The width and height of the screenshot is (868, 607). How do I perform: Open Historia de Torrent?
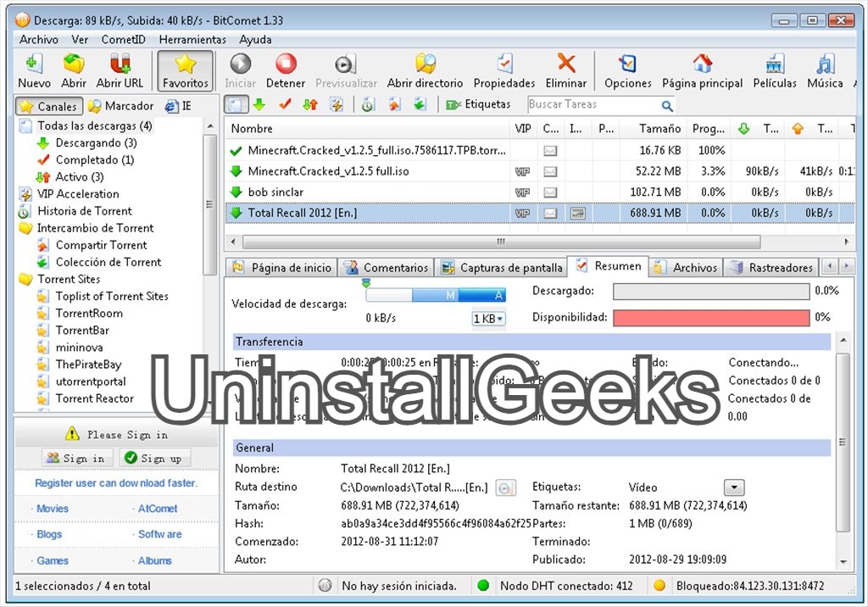point(85,211)
